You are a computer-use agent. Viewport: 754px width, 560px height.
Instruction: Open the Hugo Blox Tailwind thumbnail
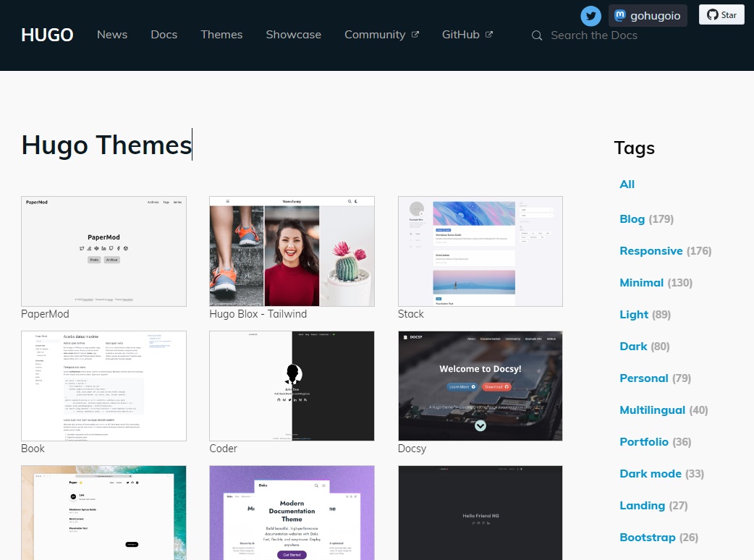click(x=292, y=251)
